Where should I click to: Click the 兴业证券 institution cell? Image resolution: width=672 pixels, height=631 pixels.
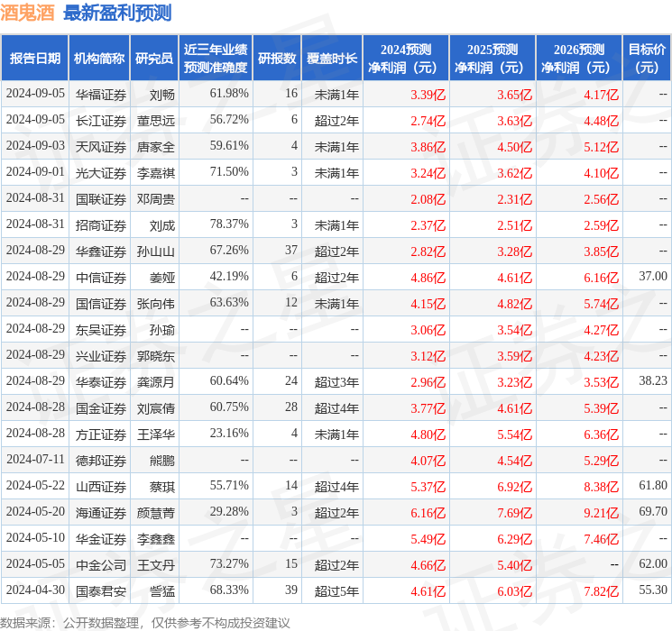click(x=101, y=356)
